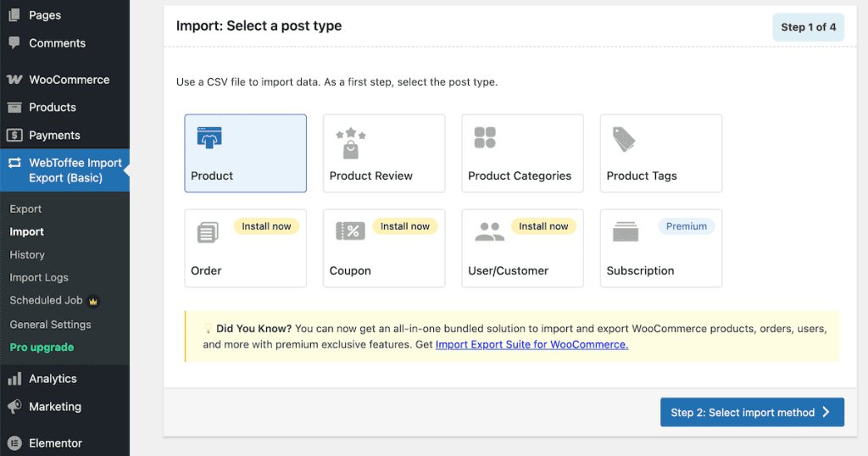This screenshot has width=868, height=456.
Task: Click the Product Tags tag icon
Action: point(624,139)
